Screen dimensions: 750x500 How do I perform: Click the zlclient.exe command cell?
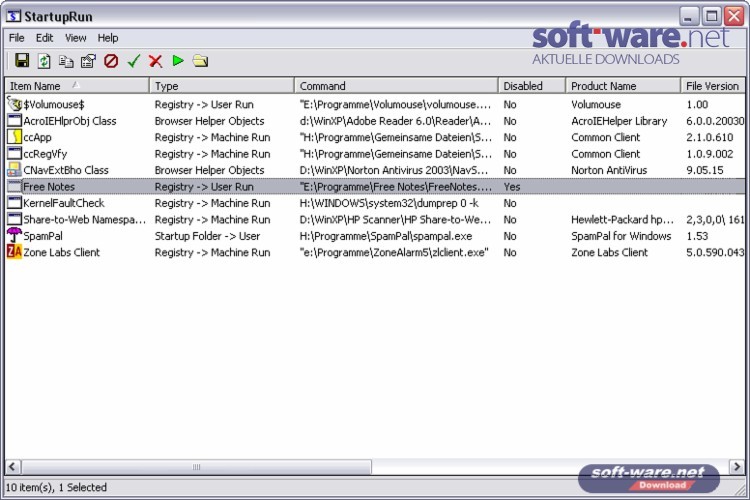[394, 252]
